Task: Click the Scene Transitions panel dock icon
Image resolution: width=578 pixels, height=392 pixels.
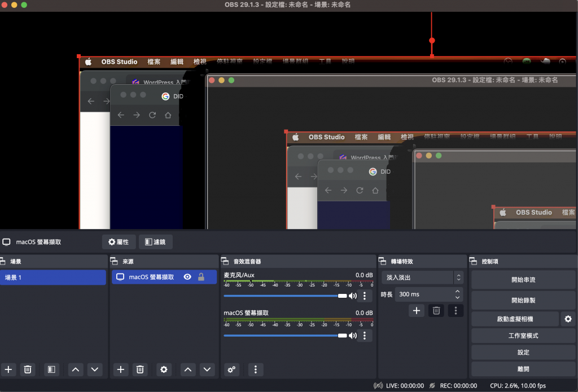Action: (382, 261)
